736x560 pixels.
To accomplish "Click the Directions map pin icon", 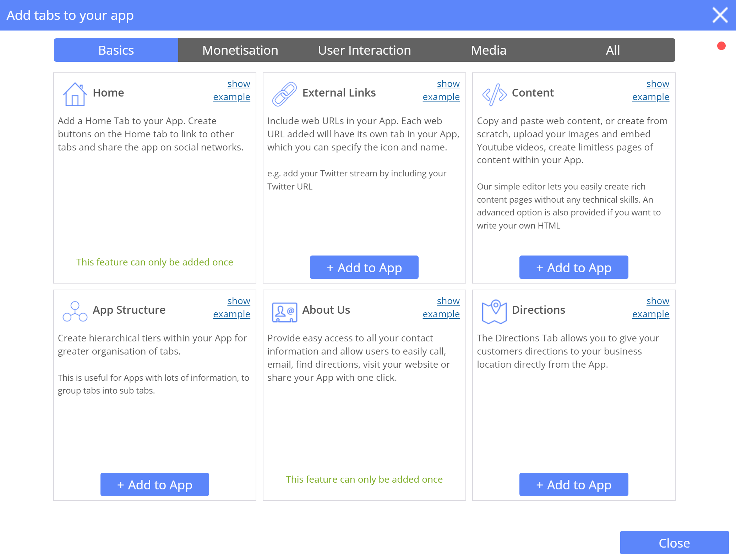I will point(494,312).
